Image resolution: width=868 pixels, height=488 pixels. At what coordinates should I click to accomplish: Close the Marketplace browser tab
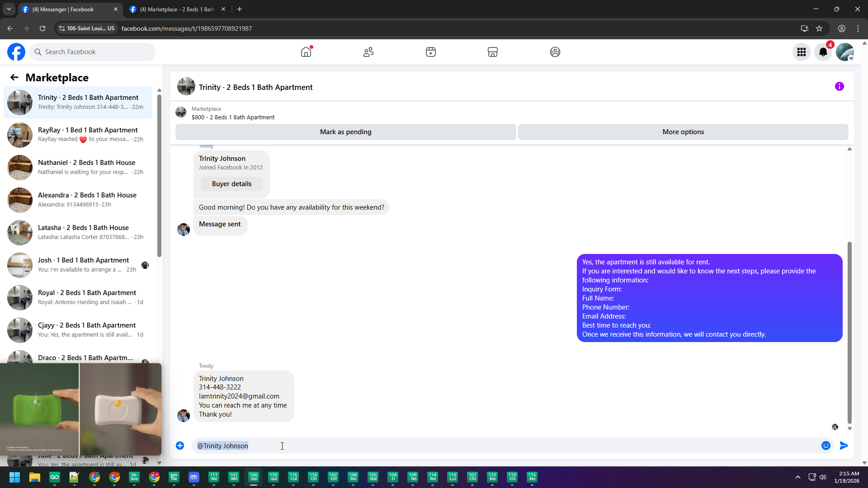(223, 9)
